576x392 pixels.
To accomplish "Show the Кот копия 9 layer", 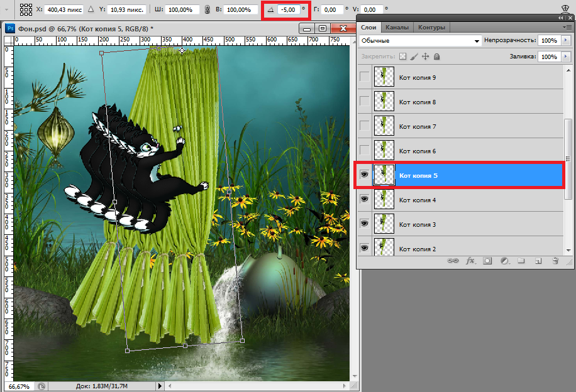I will tap(364, 77).
